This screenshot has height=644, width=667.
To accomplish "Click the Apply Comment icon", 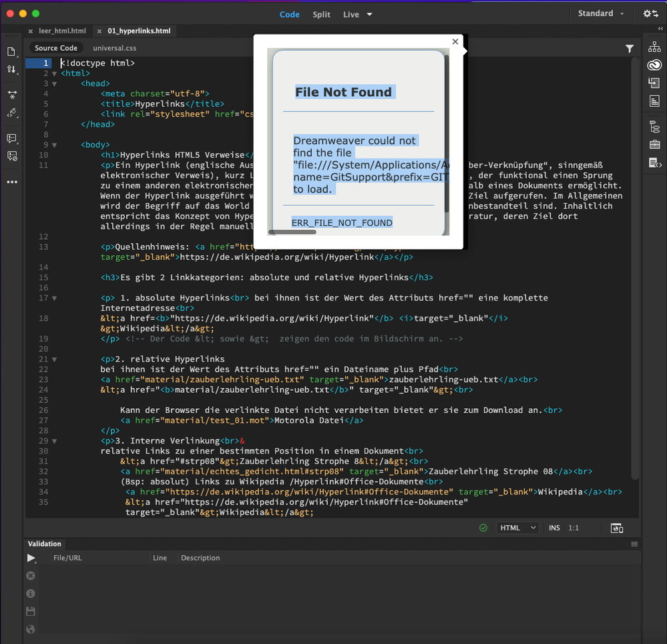I will click(x=12, y=138).
